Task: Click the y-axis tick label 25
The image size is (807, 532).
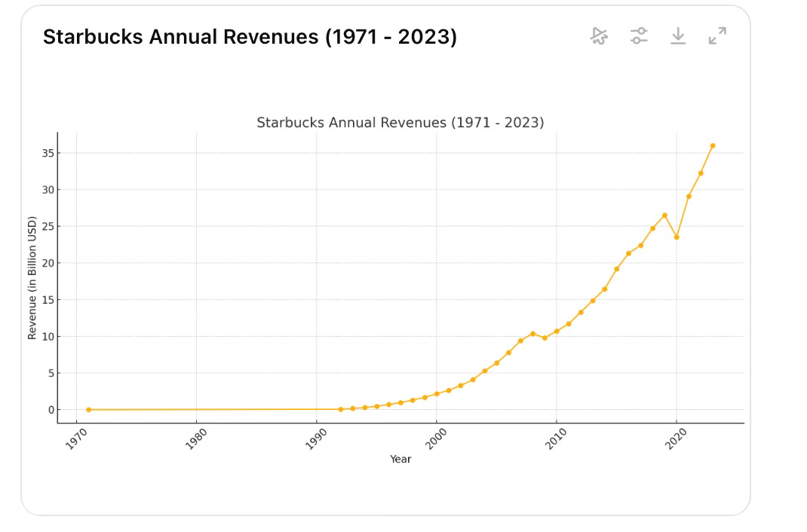Action: (x=48, y=226)
